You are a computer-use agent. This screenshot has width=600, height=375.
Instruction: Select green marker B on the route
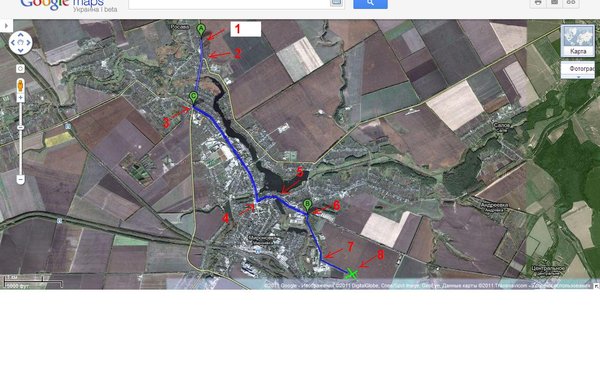tap(307, 205)
